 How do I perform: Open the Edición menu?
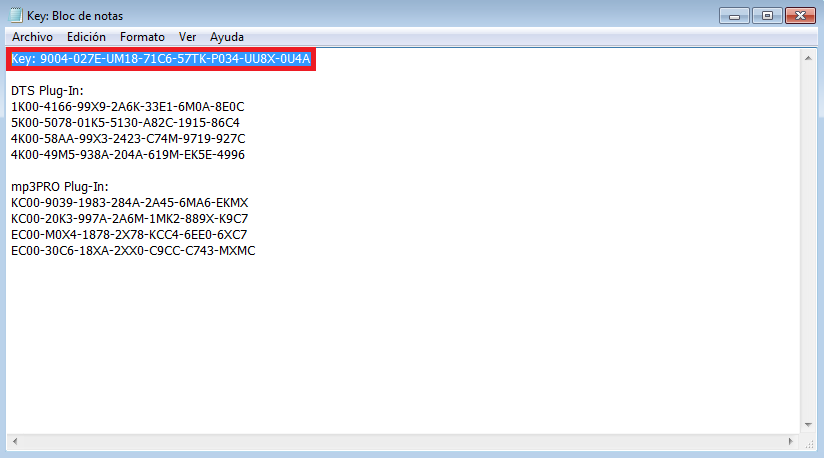pos(86,37)
